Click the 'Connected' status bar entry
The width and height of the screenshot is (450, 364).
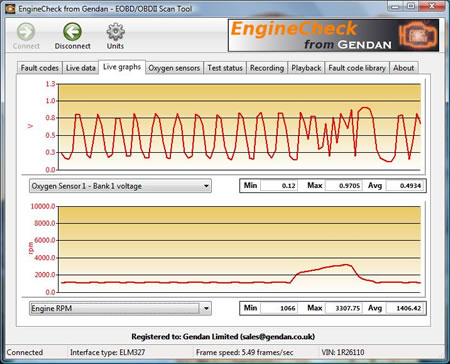(x=25, y=352)
